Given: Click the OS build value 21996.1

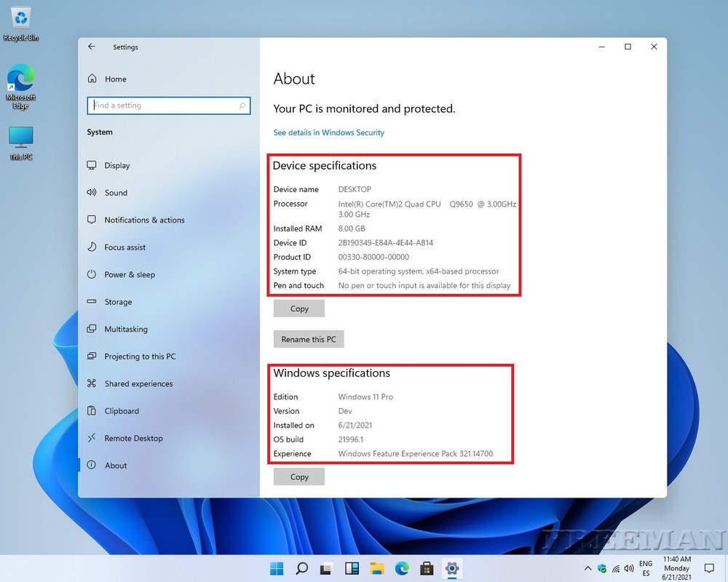Looking at the screenshot, I should coord(351,439).
